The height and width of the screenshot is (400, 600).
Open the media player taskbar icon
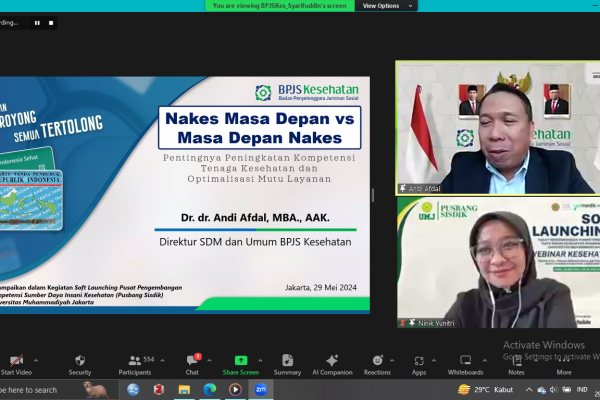click(x=235, y=390)
